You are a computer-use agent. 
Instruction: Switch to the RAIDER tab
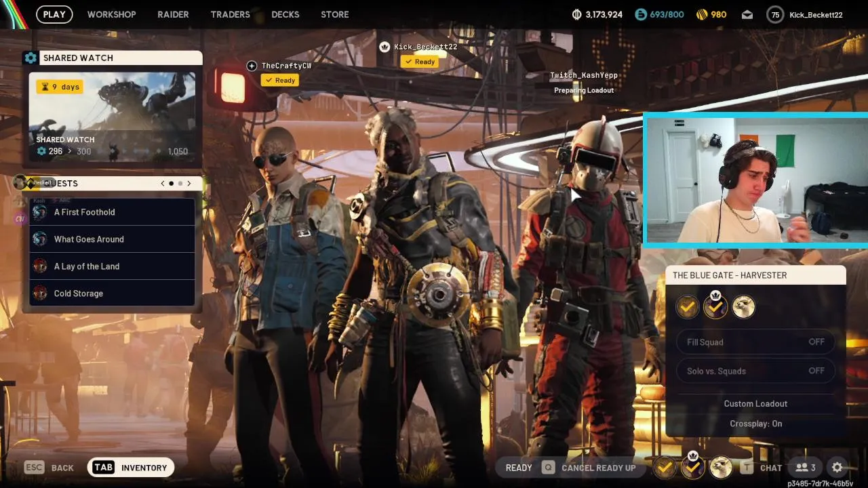(173, 14)
